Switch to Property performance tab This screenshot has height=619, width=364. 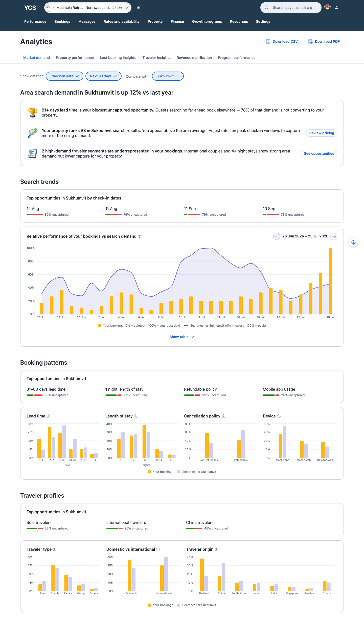[75, 58]
